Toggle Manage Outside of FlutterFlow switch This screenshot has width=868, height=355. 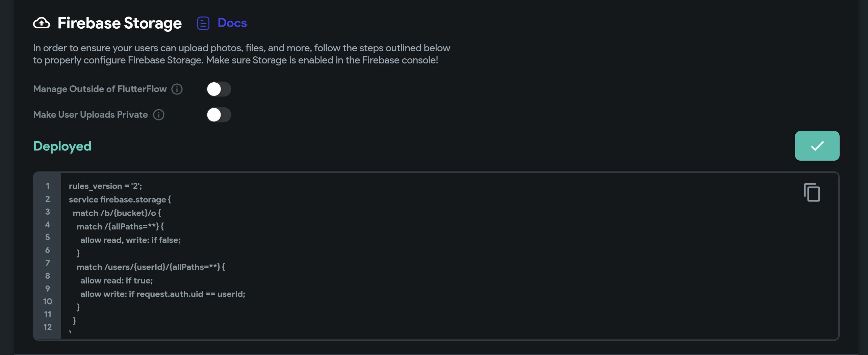[x=219, y=89]
